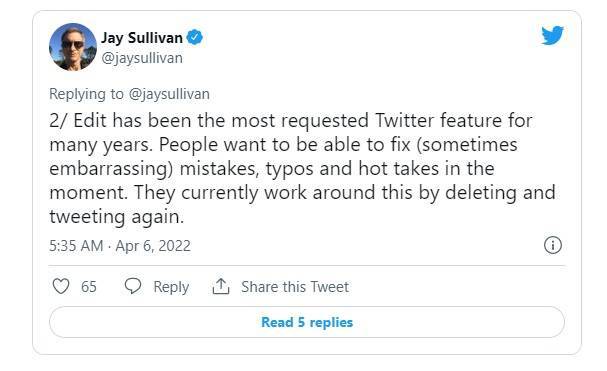Screen dimensions: 607x371
Task: Click the reply speech bubble icon
Action: click(x=133, y=286)
